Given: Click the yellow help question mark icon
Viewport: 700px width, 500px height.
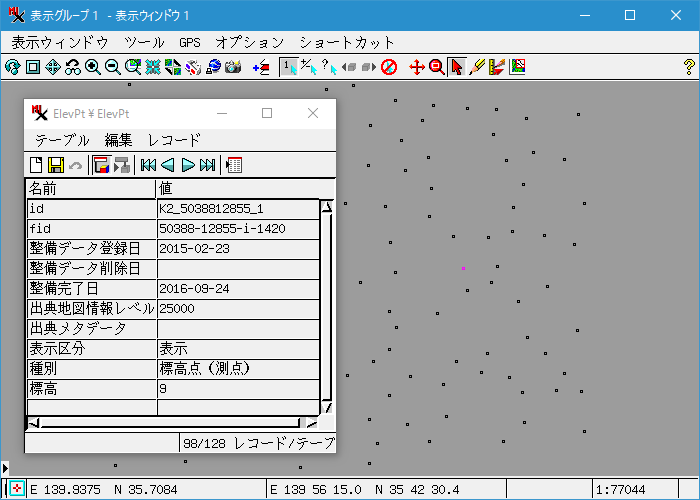Looking at the screenshot, I should point(688,67).
